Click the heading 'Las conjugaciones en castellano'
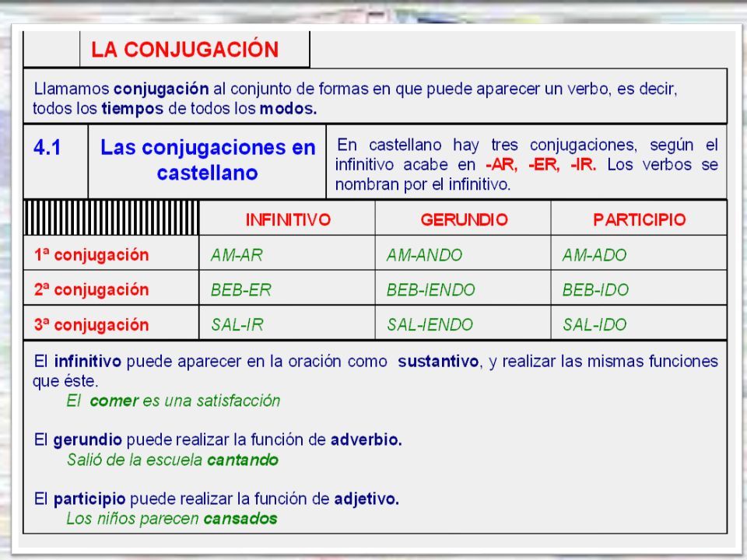 (x=208, y=160)
